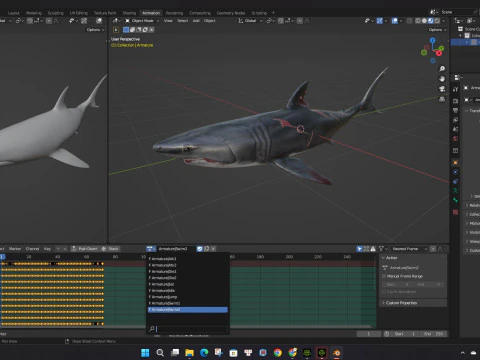Open Microsoft Edge from taskbar

pos(204,353)
